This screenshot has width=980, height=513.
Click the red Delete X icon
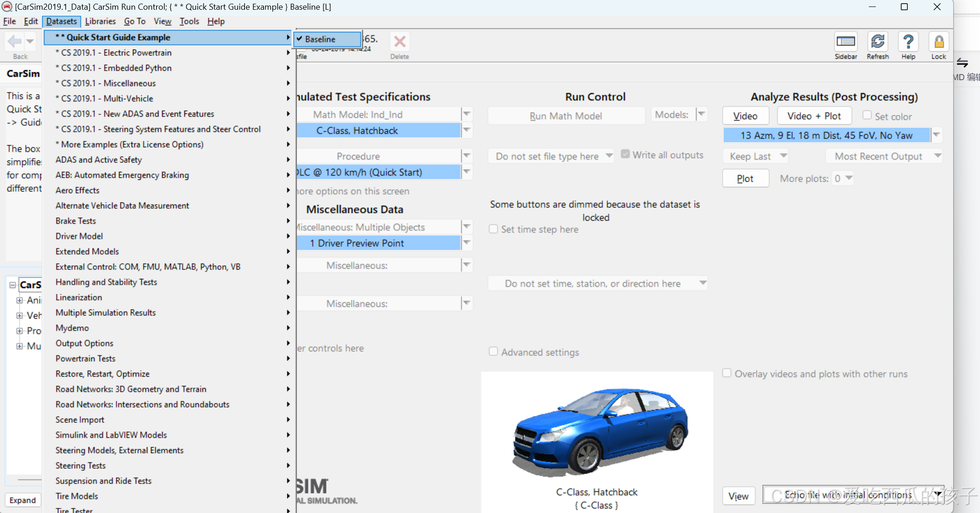click(399, 42)
